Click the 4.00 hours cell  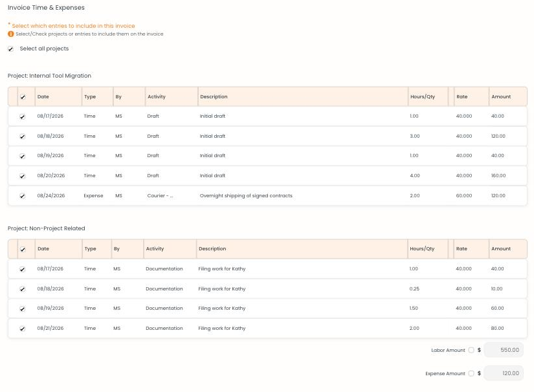pyautogui.click(x=415, y=175)
